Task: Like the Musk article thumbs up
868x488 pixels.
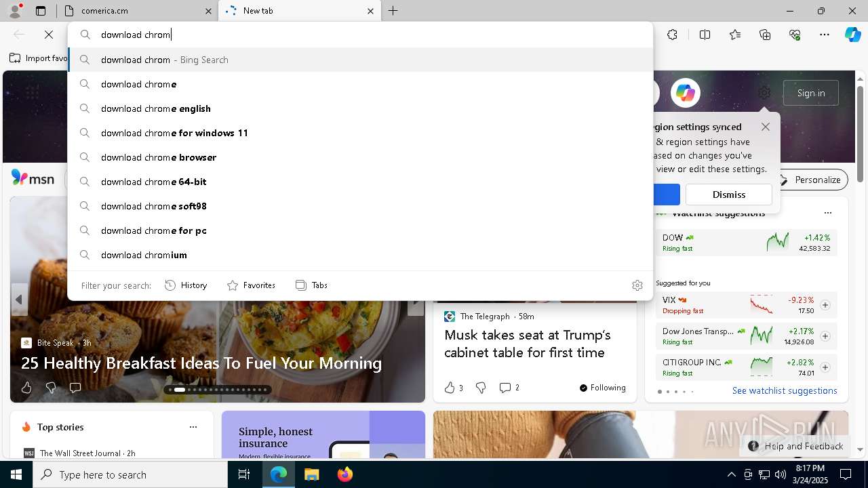Action: click(x=450, y=388)
